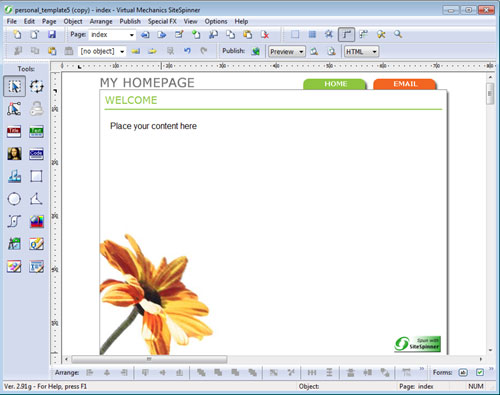Screen dimensions: 500x395
Task: Click the vertical scrollbar thumb
Action: pyautogui.click(x=490, y=94)
